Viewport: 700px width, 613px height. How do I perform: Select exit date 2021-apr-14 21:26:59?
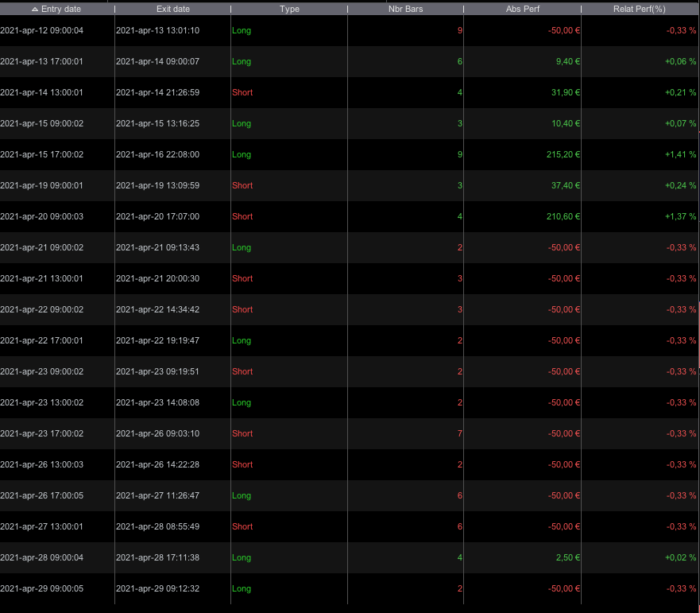click(157, 92)
